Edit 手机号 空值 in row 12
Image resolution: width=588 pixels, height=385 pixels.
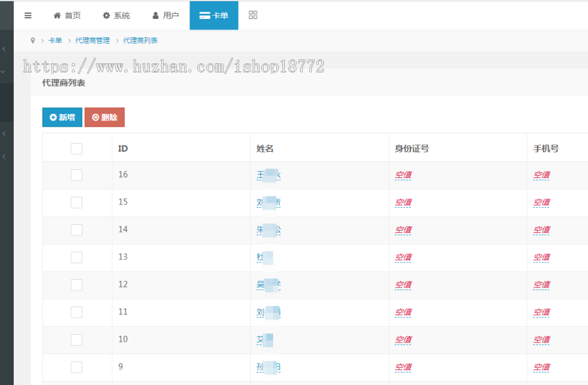pos(542,285)
